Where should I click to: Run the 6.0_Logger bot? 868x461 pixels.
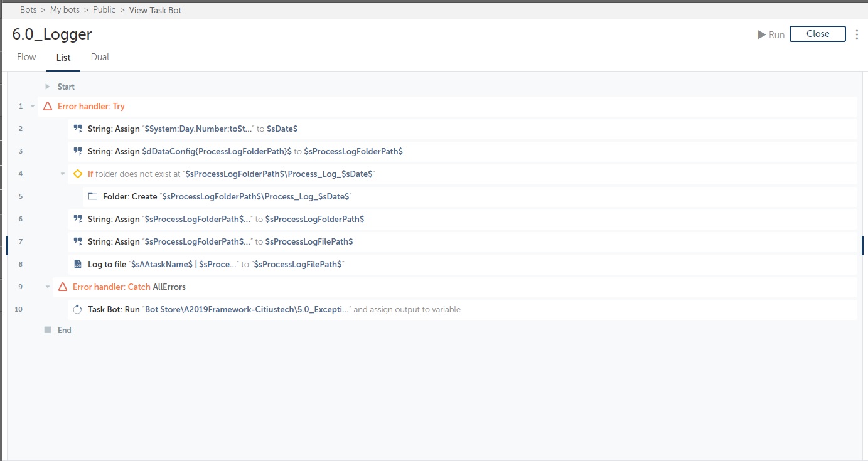[771, 34]
